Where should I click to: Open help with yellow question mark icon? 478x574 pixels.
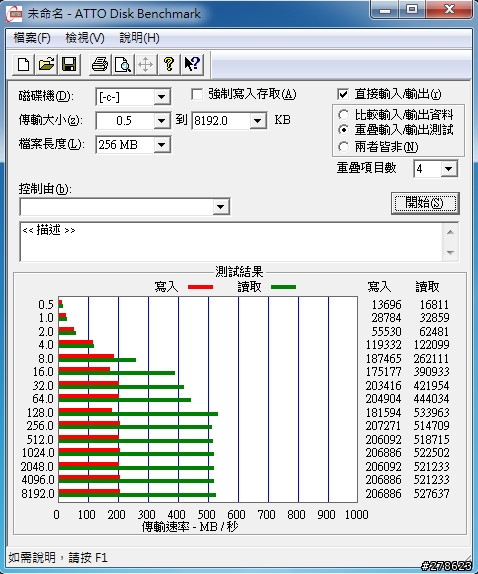pyautogui.click(x=168, y=64)
